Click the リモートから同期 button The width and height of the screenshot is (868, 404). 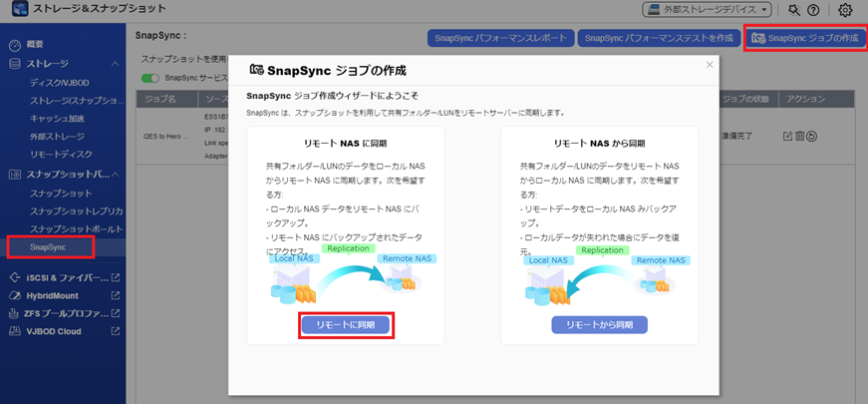pos(599,325)
